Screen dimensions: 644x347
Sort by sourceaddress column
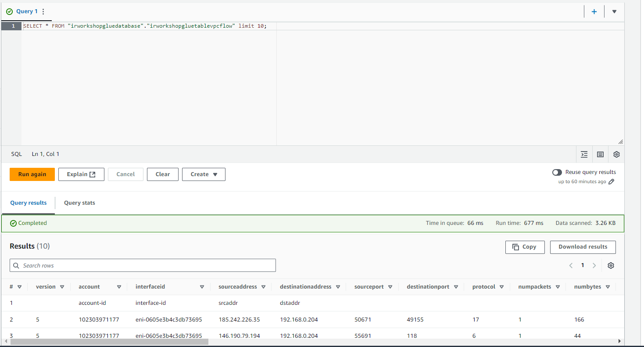pyautogui.click(x=263, y=287)
